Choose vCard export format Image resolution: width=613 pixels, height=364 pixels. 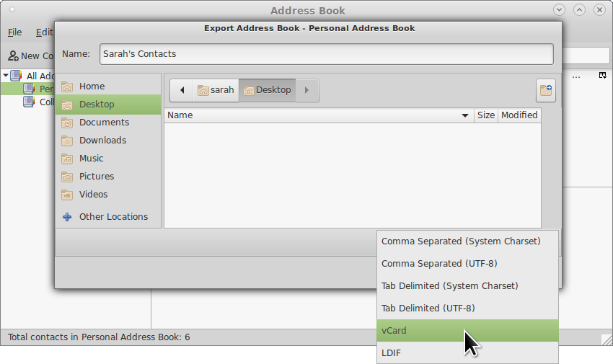(x=394, y=331)
